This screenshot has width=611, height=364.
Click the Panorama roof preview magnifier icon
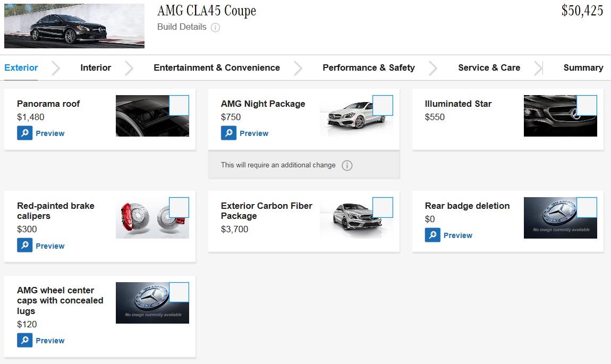24,133
